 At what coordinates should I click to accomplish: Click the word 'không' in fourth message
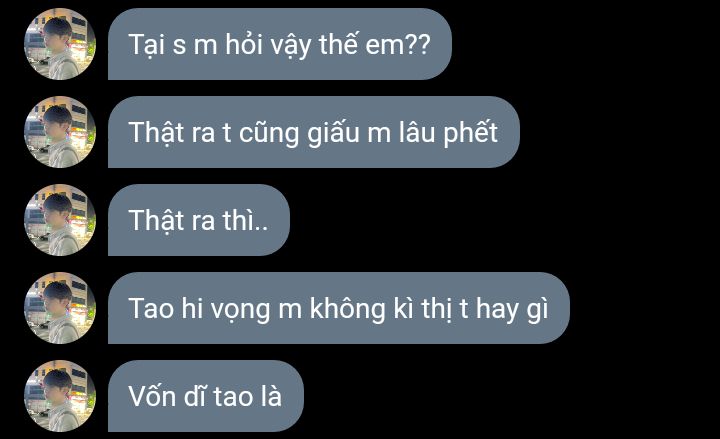click(348, 308)
